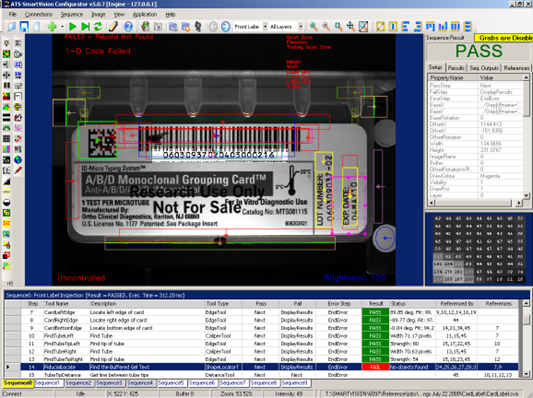Click the blue floppy disk save icon
Image resolution: width=533 pixels, height=398 pixels.
pyautogui.click(x=24, y=26)
